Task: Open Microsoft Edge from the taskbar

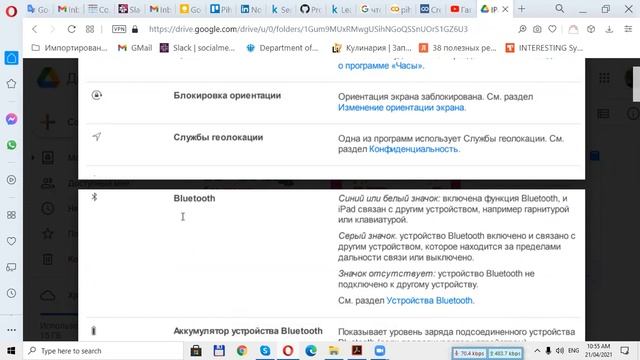Action: 311,351
